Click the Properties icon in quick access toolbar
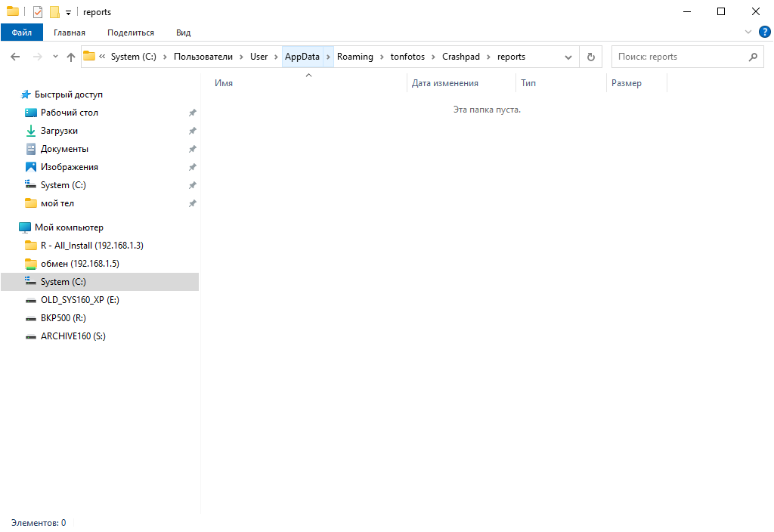 38,12
